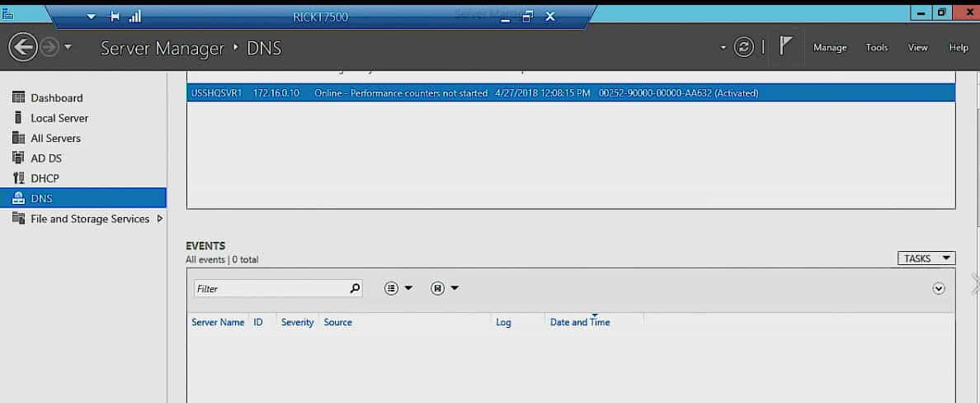Expand the Events filter panel with the chevron
Image resolution: width=980 pixels, height=403 pixels.
click(938, 288)
